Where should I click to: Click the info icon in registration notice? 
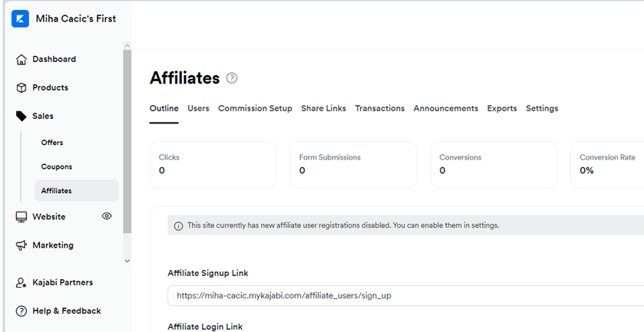178,226
